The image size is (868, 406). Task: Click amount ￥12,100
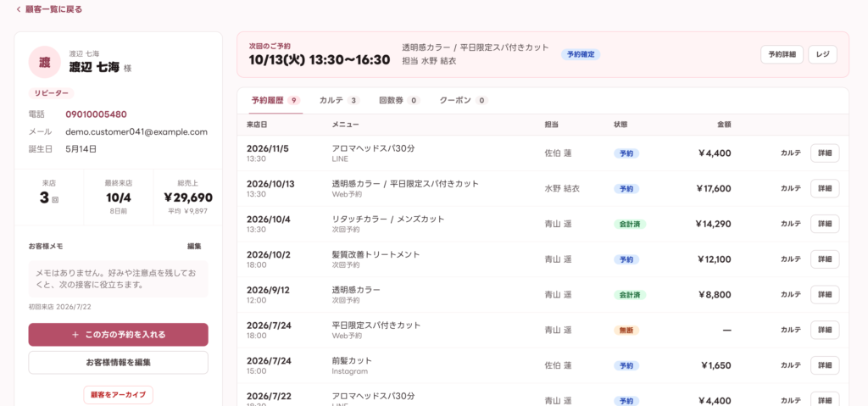[x=714, y=259]
